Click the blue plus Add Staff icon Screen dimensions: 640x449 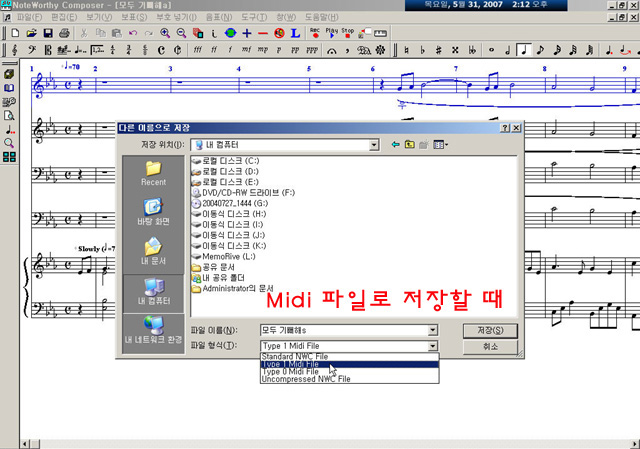click(247, 33)
